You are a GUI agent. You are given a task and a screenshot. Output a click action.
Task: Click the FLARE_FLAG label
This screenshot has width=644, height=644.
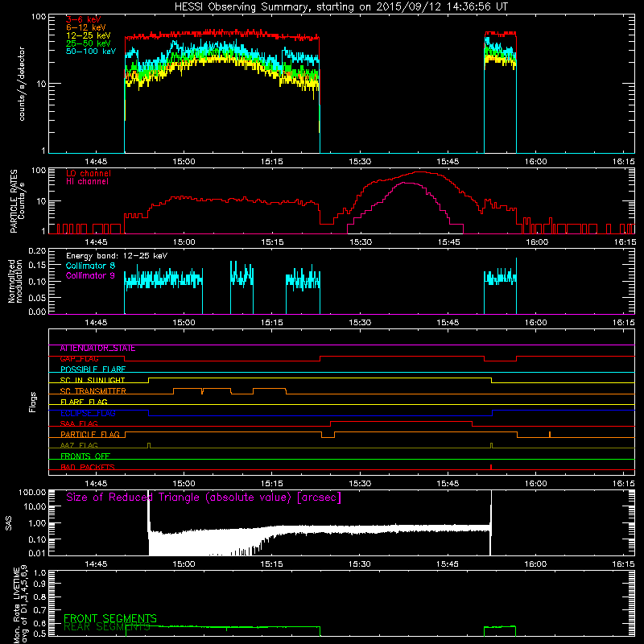[x=84, y=402]
